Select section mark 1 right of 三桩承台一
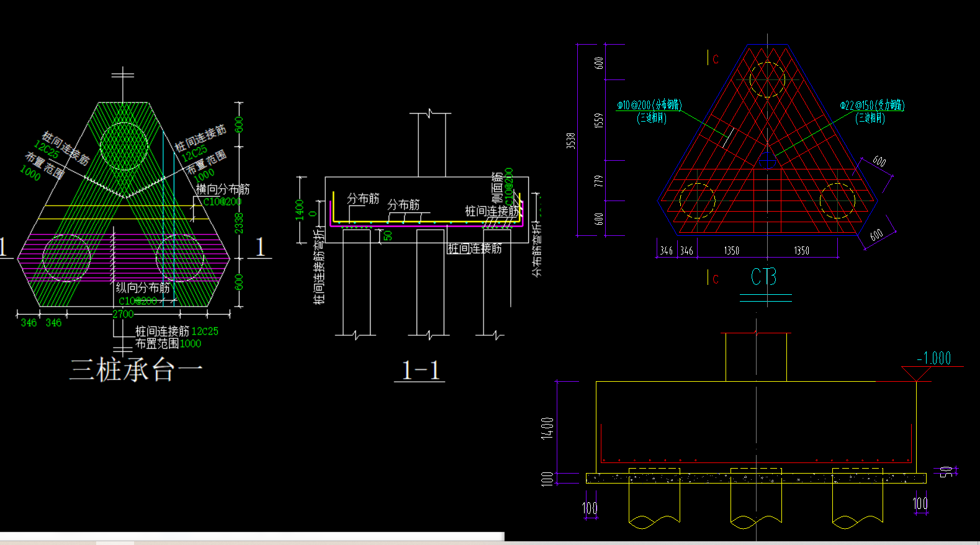The width and height of the screenshot is (980, 545). coord(261,247)
